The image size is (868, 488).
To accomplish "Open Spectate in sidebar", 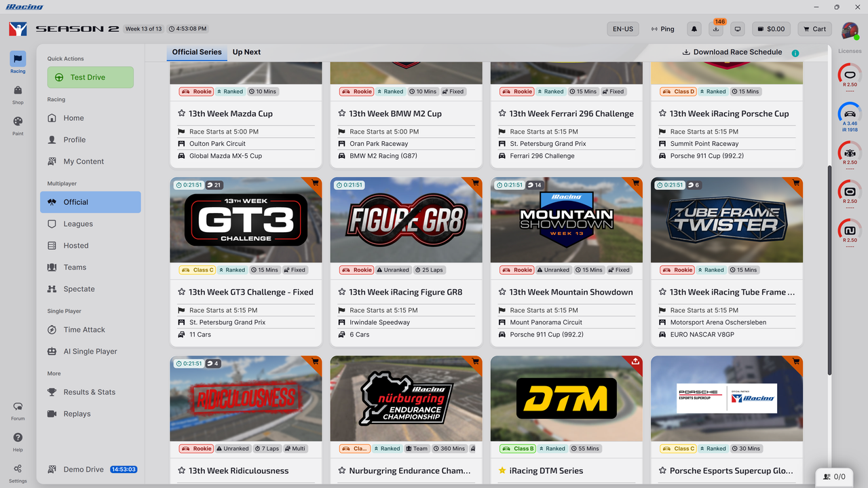I will (x=90, y=289).
